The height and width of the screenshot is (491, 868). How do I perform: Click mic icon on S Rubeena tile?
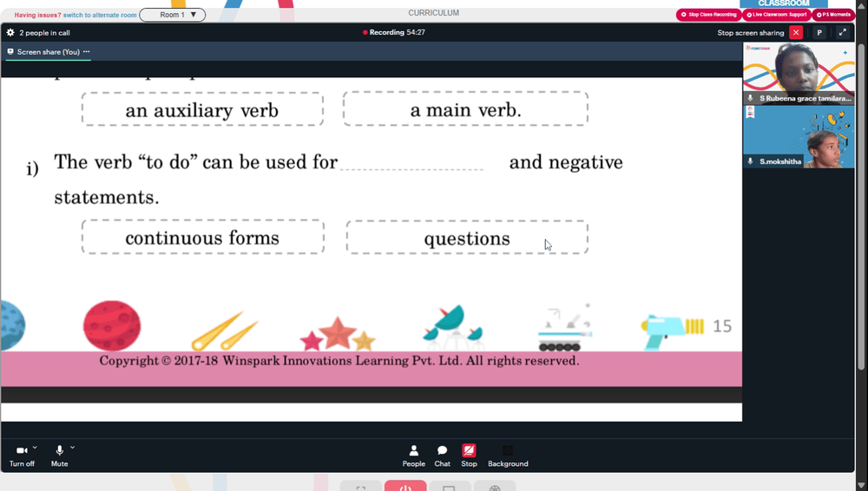(x=750, y=98)
